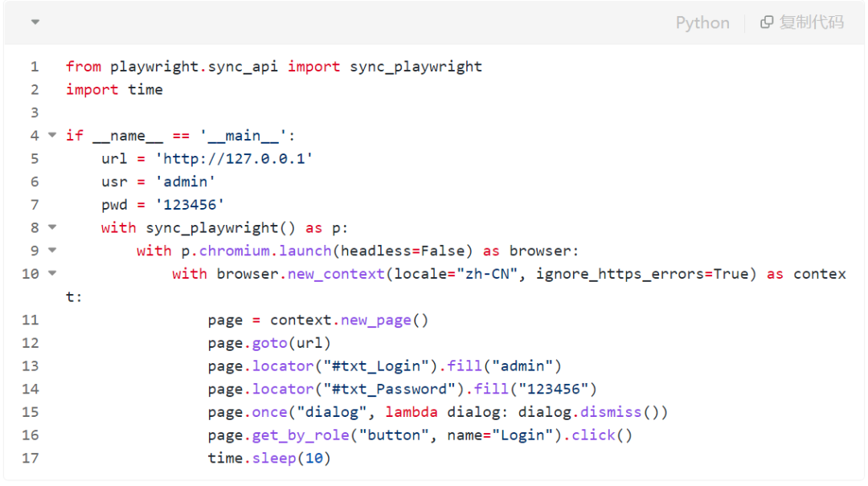Image resolution: width=868 pixels, height=486 pixels.
Task: Click line number 11
Action: coord(31,320)
